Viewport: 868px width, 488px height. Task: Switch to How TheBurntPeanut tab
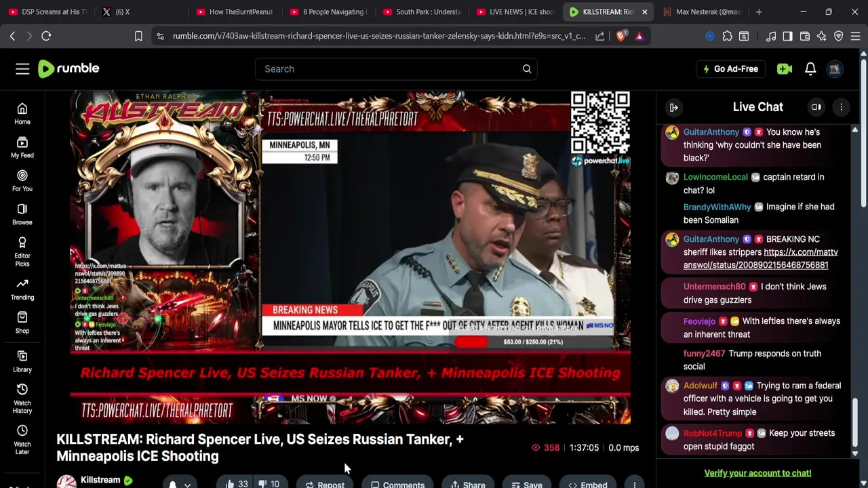point(234,12)
